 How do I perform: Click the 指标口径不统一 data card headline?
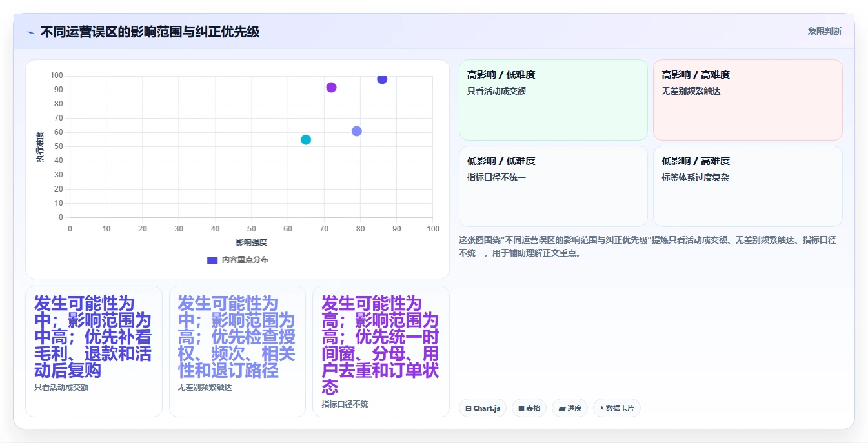pos(380,345)
